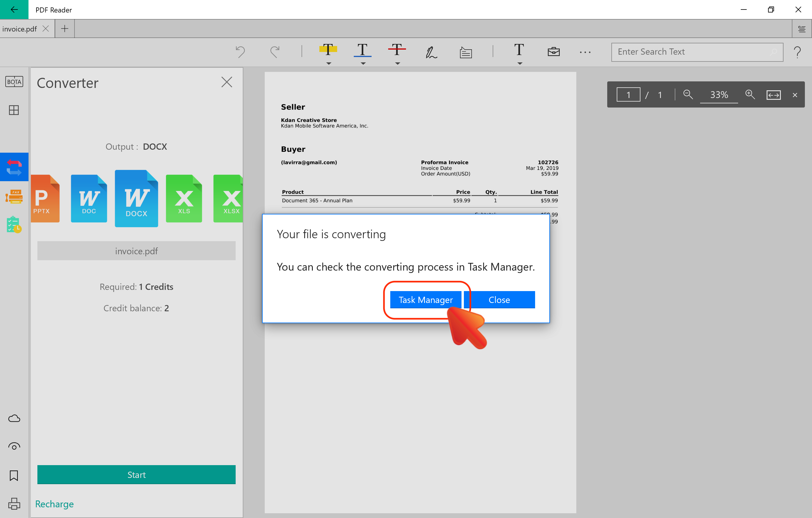Show page thumbnails grid view
This screenshot has height=518, width=812.
14,110
